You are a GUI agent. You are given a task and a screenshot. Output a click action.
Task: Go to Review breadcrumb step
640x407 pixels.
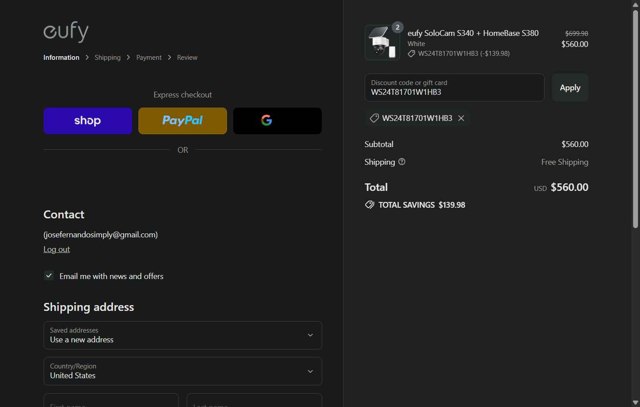[x=187, y=58]
